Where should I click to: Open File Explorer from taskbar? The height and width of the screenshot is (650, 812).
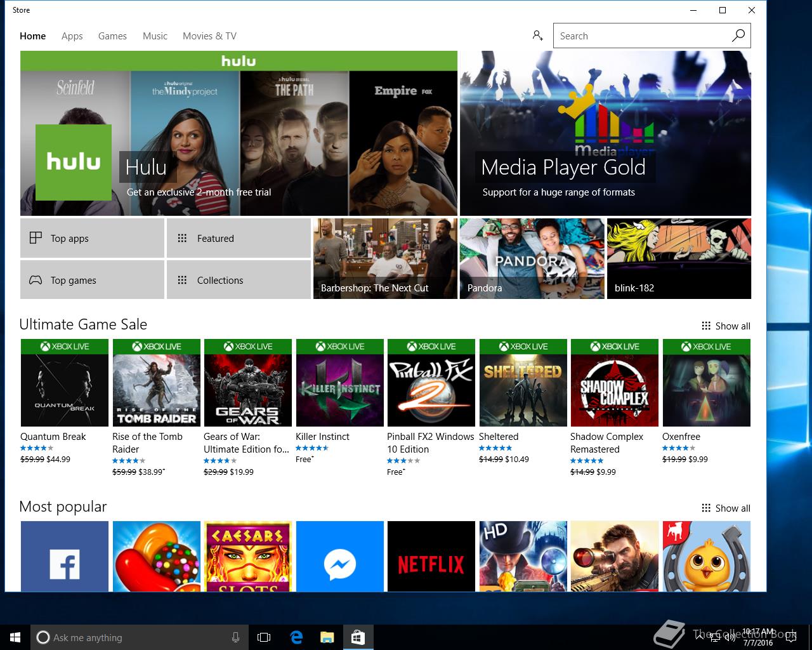pyautogui.click(x=327, y=637)
